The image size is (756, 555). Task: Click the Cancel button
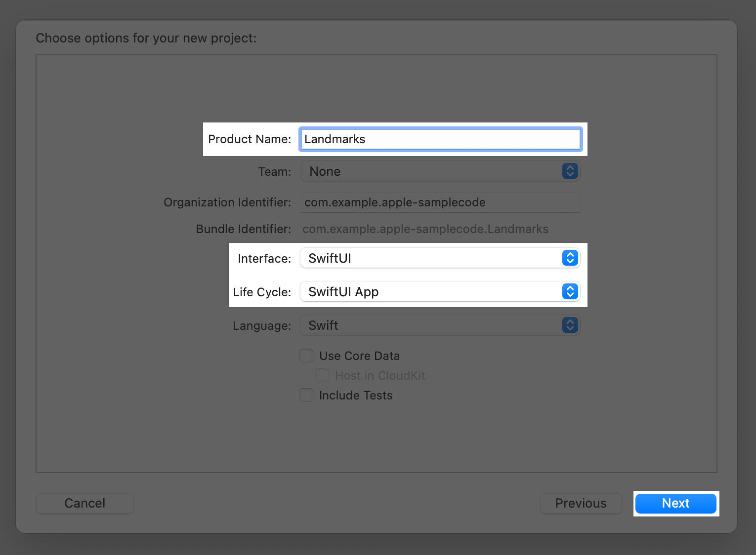85,503
